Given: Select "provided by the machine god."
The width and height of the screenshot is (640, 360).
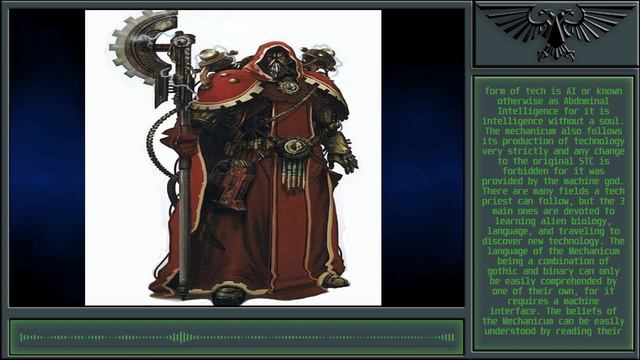Looking at the screenshot, I should [553, 181].
